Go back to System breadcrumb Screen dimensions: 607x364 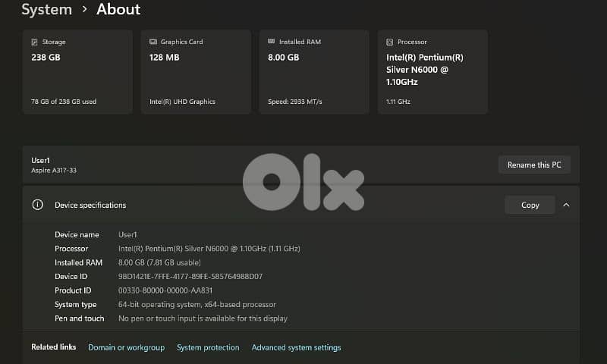[x=46, y=10]
